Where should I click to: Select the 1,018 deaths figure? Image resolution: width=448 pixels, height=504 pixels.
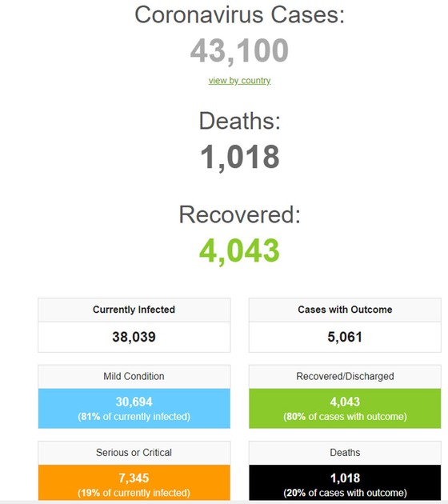point(240,157)
